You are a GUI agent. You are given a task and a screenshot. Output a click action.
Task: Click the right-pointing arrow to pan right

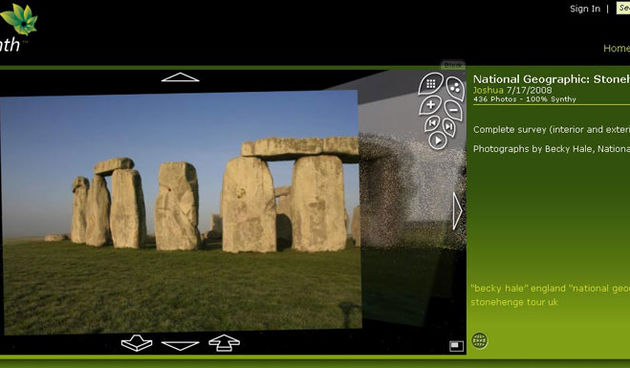[x=457, y=211]
